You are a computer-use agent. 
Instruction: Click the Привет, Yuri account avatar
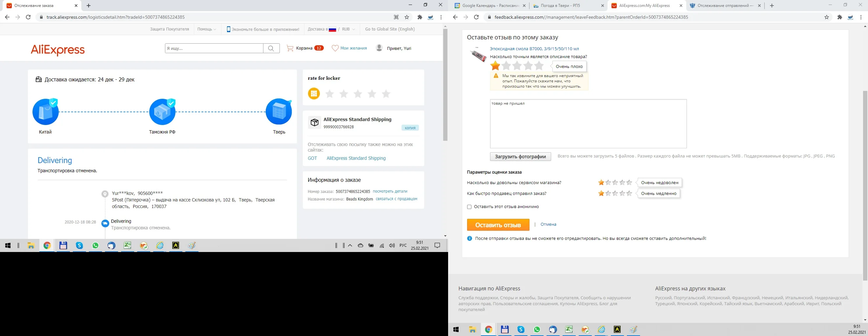tap(379, 48)
